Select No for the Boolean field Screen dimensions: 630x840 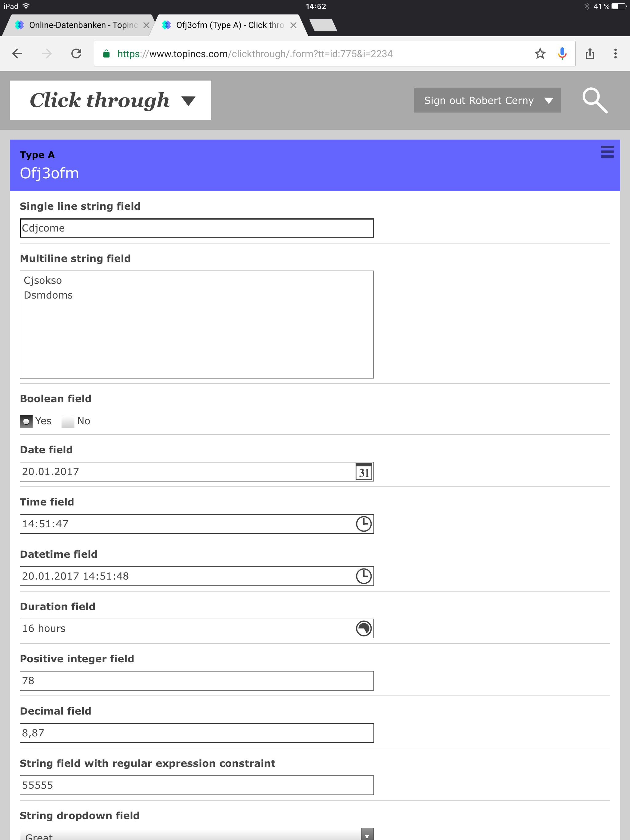(68, 422)
